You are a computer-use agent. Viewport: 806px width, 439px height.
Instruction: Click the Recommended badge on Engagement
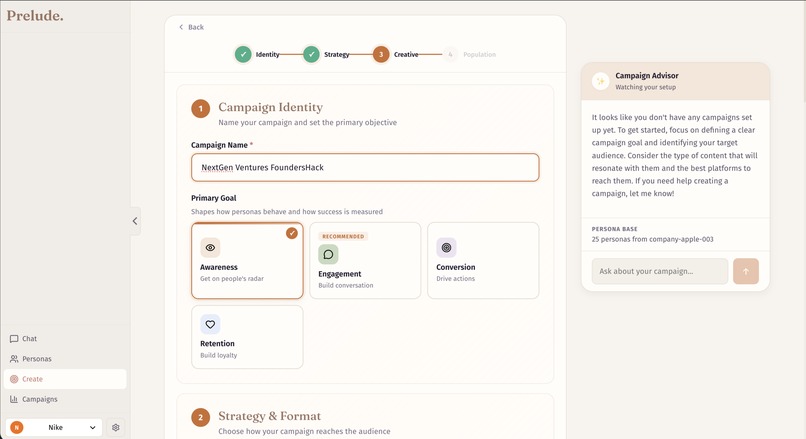(343, 236)
